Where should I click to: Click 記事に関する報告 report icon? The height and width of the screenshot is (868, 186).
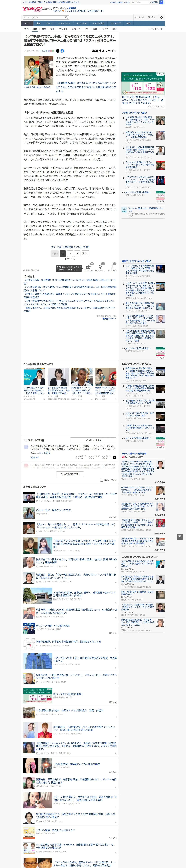pyautogui.click(x=31, y=270)
